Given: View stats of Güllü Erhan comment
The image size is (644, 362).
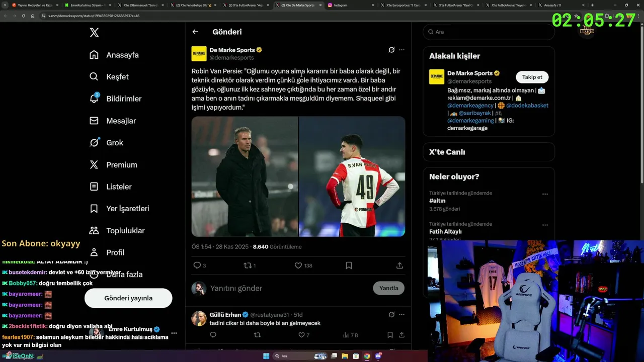Looking at the screenshot, I should click(350, 335).
